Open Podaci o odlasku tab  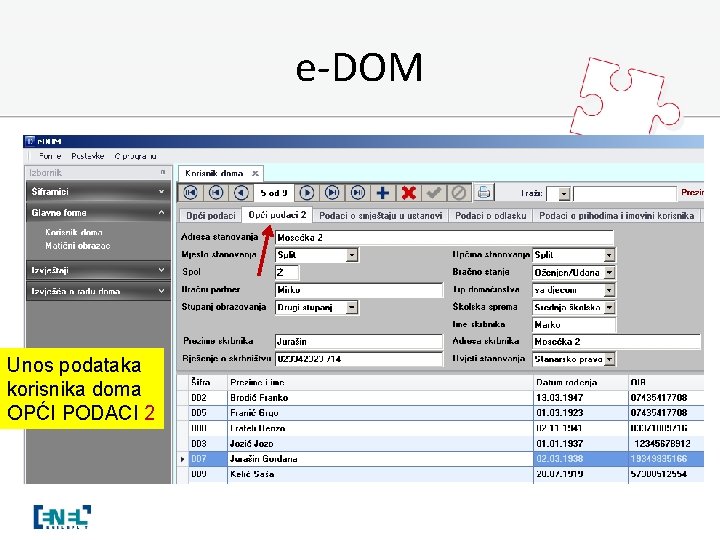point(490,215)
